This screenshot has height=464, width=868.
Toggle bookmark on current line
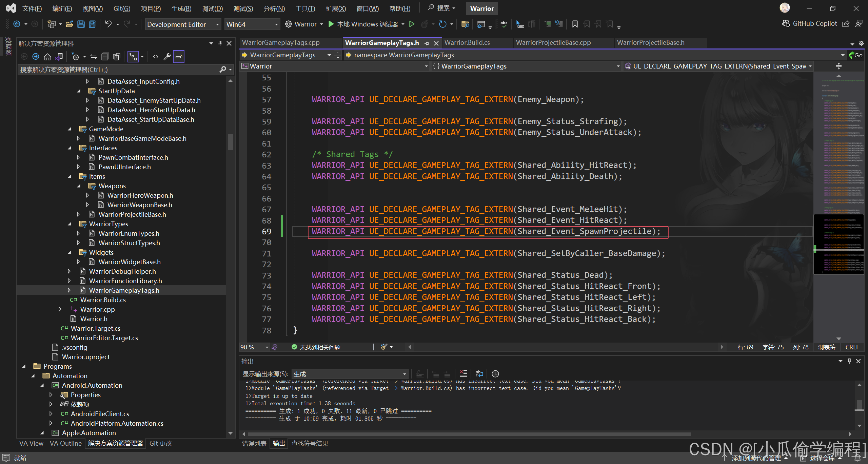click(575, 24)
